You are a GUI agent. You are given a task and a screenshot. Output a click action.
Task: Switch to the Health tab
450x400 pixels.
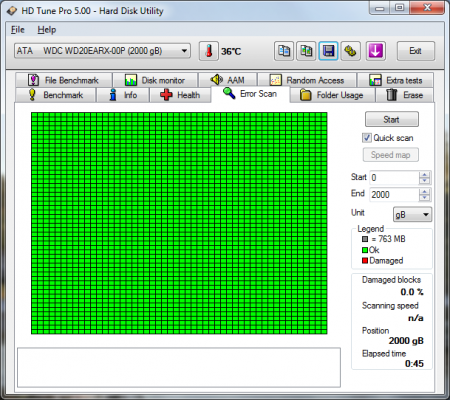tap(180, 95)
